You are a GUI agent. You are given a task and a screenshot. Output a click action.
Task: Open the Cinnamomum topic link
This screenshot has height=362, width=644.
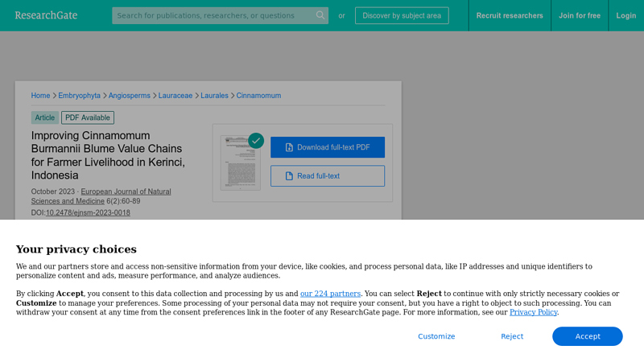coord(258,96)
